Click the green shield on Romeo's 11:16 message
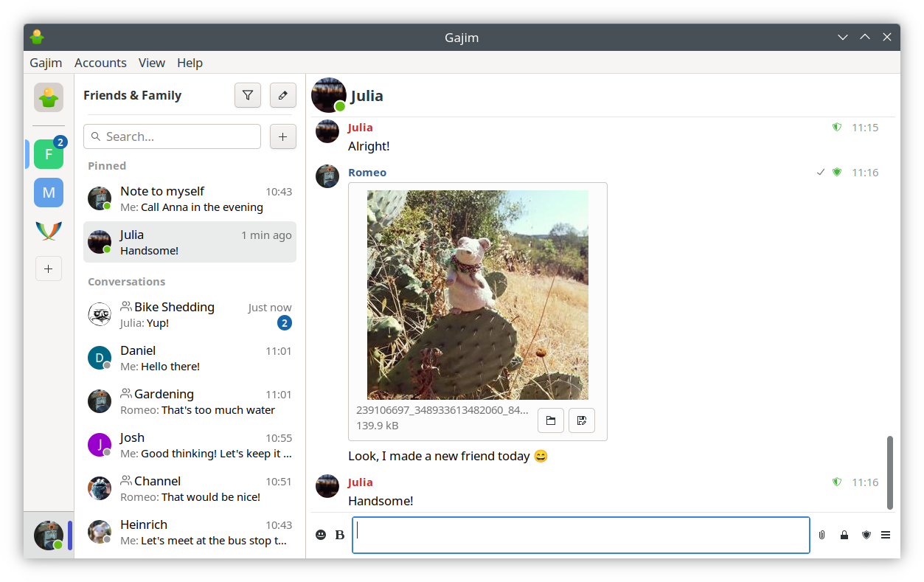The width and height of the screenshot is (924, 582). pyautogui.click(x=837, y=172)
